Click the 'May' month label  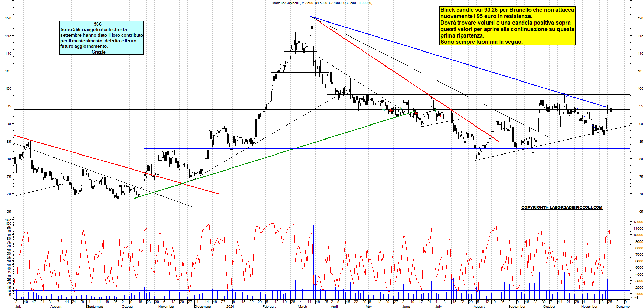click(368, 306)
